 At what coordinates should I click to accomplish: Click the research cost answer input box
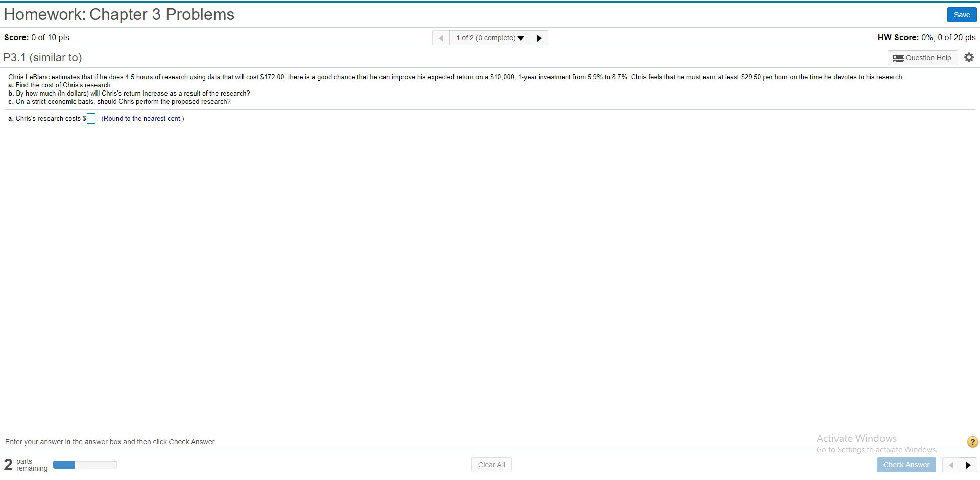tap(91, 119)
